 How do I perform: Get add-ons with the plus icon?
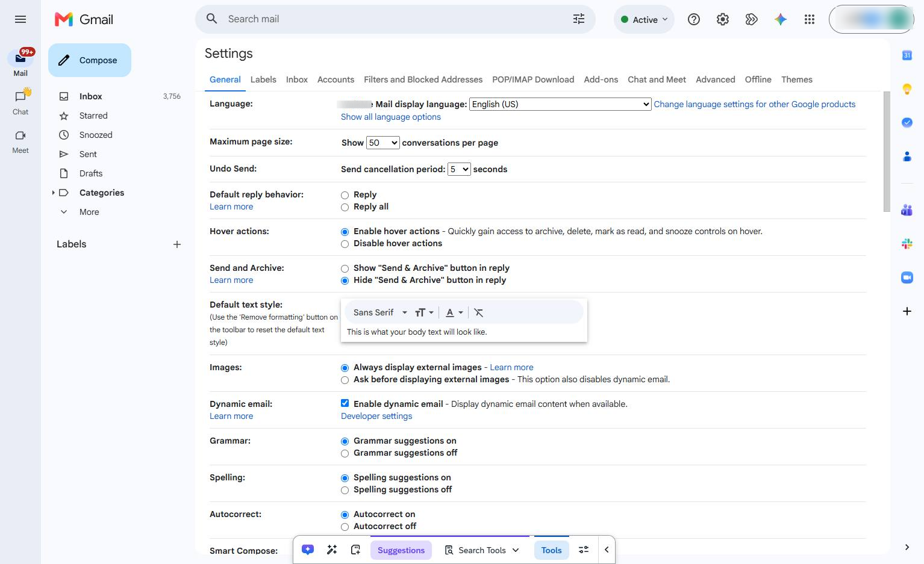[907, 311]
